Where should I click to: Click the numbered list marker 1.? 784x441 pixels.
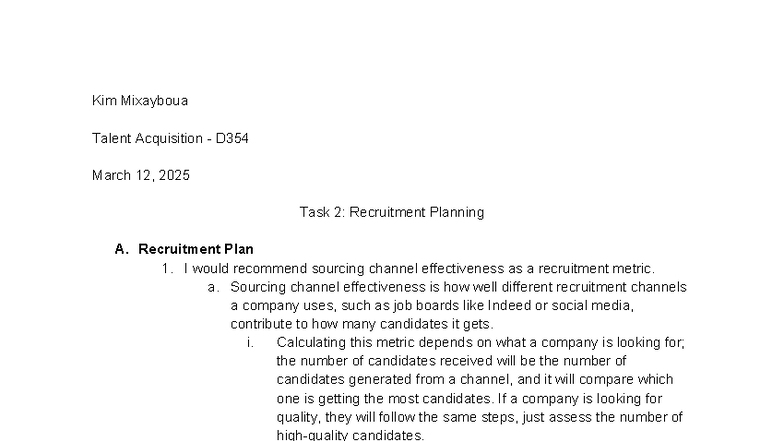pos(167,268)
